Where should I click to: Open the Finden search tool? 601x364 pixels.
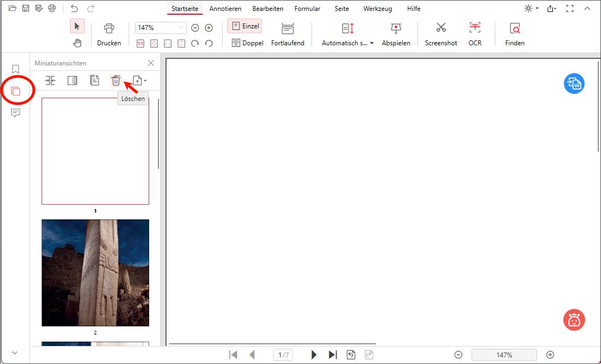tap(514, 34)
